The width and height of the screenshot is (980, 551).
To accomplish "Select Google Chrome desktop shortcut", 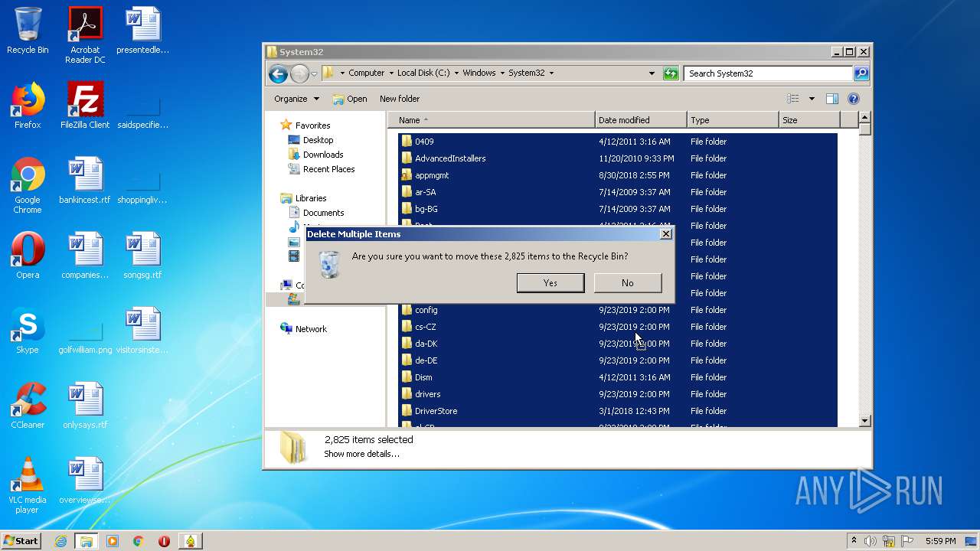I will pos(28,186).
